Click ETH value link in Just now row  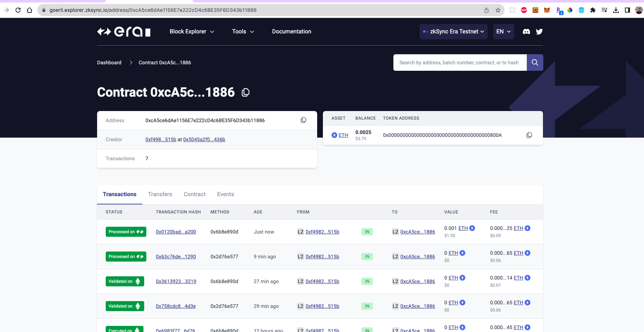pyautogui.click(x=463, y=228)
